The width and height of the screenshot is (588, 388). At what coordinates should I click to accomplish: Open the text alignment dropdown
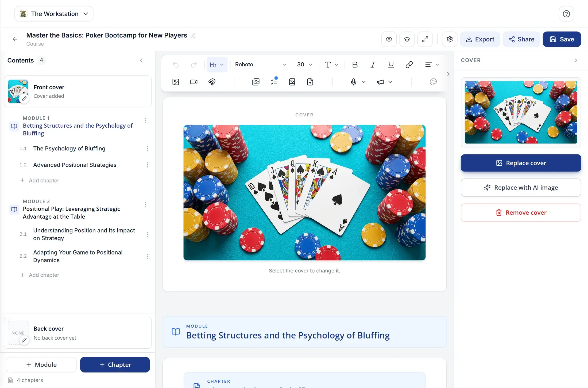(x=432, y=64)
